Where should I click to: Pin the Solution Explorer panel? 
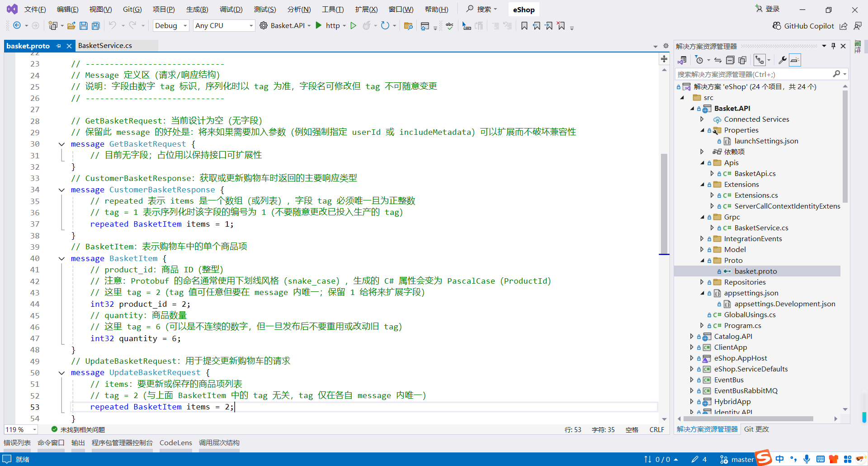pos(833,46)
